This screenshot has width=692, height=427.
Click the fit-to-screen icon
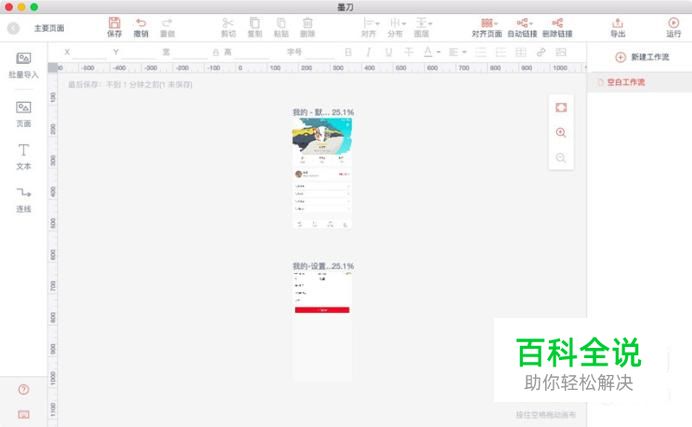561,107
